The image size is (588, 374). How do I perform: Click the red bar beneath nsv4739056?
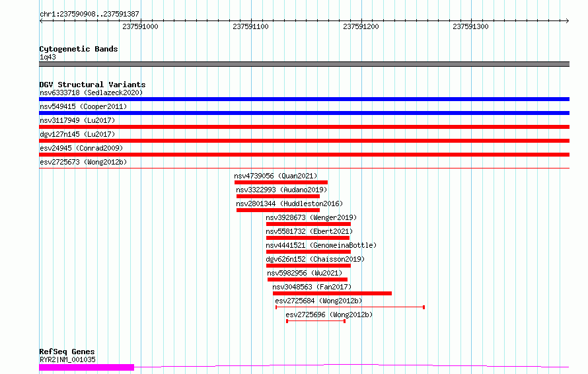tap(281, 182)
